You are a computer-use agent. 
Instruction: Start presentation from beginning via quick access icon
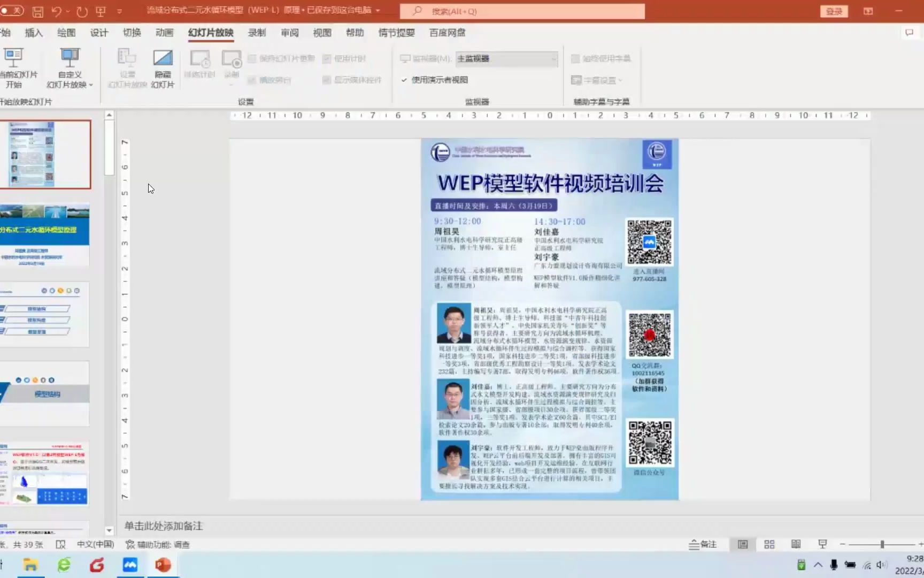point(101,11)
